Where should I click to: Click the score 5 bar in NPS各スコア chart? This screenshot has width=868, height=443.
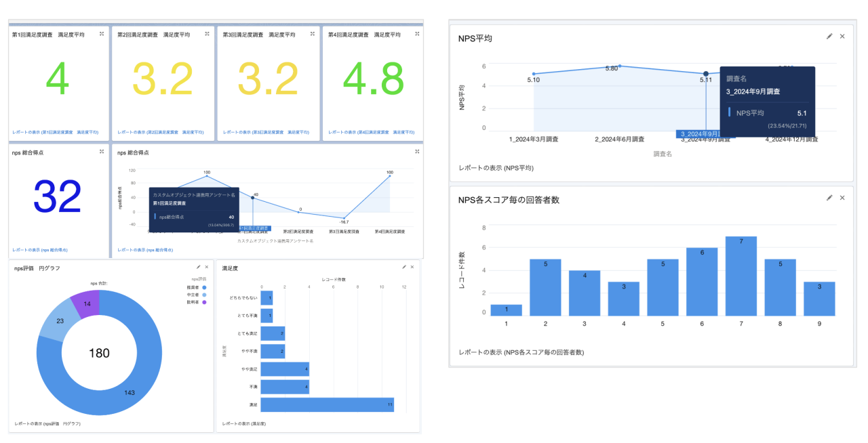coord(663,287)
